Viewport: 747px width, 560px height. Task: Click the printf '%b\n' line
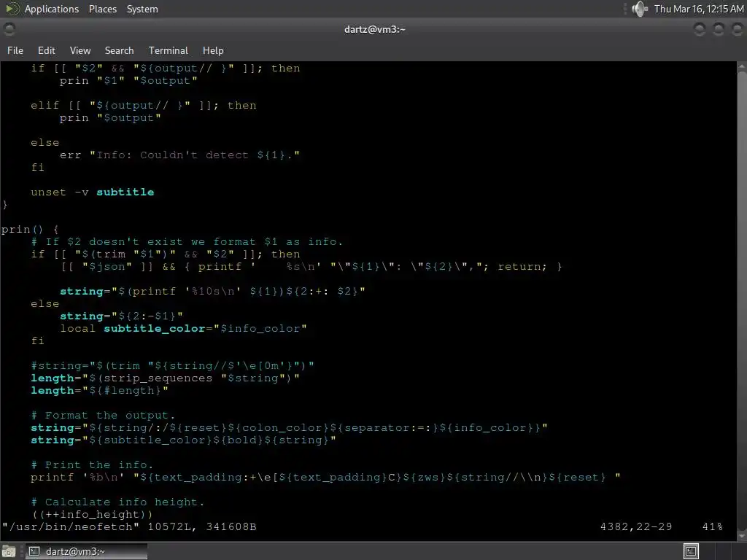(326, 477)
